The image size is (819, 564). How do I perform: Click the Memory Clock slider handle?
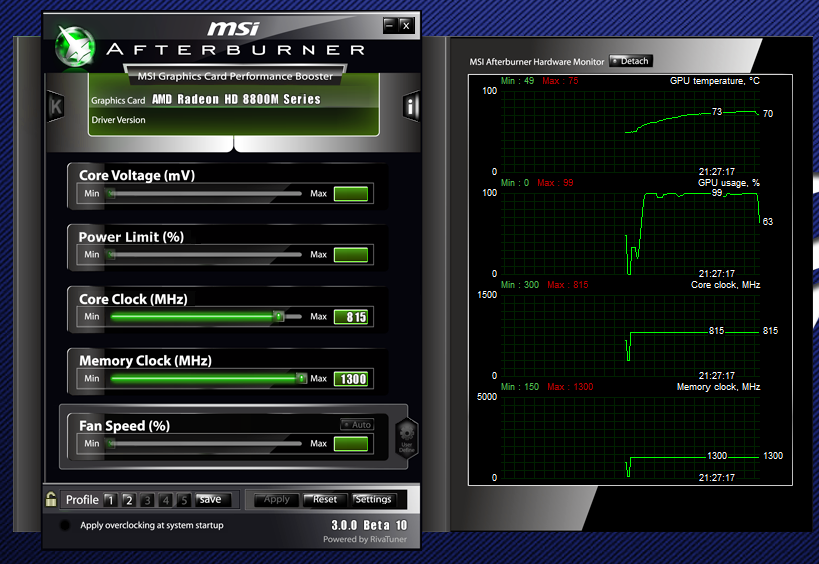coord(301,378)
